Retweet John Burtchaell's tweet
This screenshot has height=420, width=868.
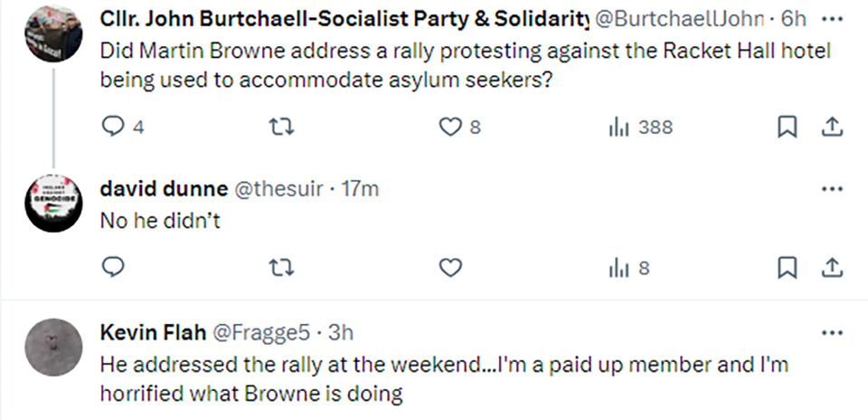click(283, 128)
